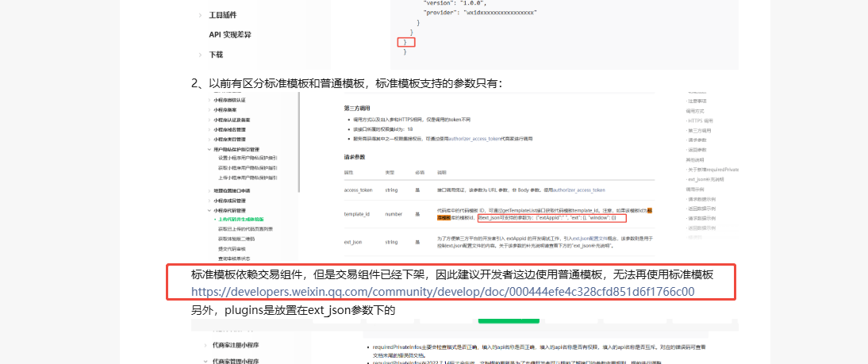Click the 类型 table column header

pos(390,173)
